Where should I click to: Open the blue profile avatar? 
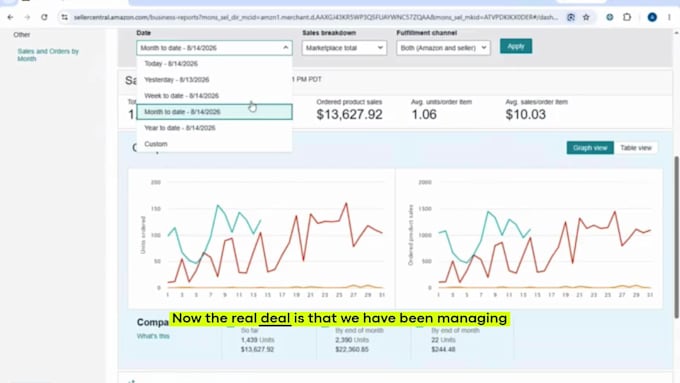click(652, 17)
